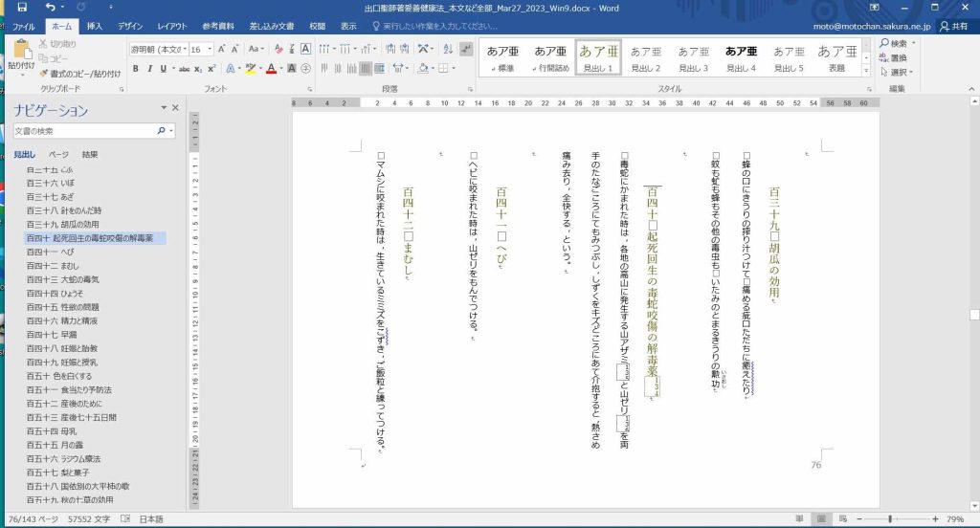
Task: Click the Find magnifier in the Editing group
Action: click(884, 43)
